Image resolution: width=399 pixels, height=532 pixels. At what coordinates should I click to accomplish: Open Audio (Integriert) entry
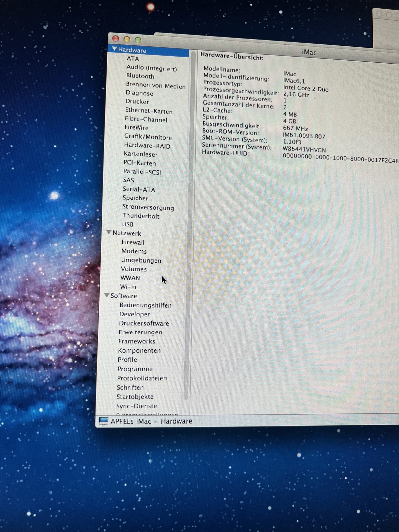click(x=152, y=68)
